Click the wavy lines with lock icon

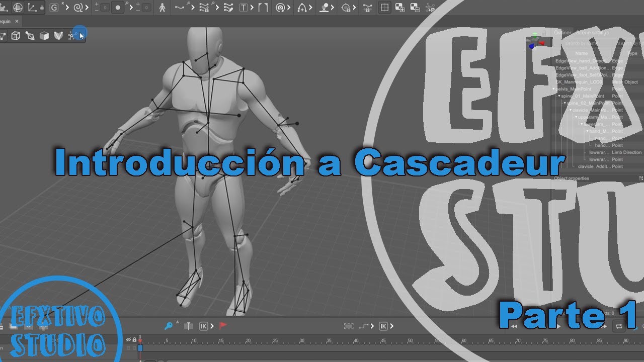204,8
